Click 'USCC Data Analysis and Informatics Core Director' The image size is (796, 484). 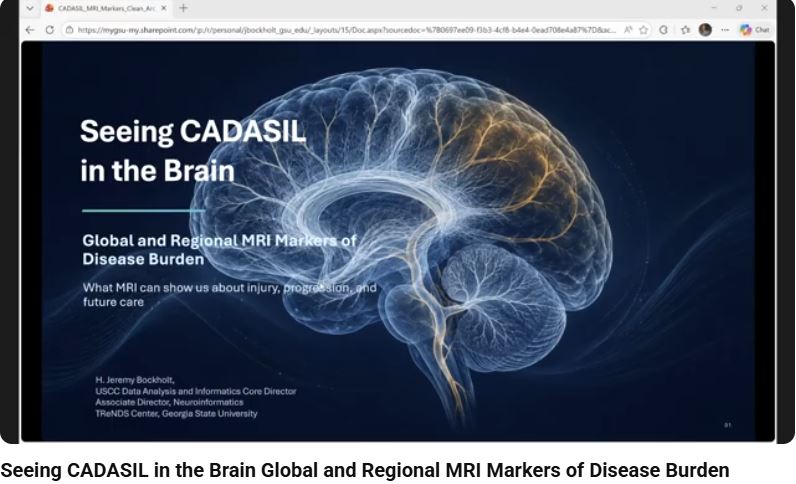click(x=195, y=391)
